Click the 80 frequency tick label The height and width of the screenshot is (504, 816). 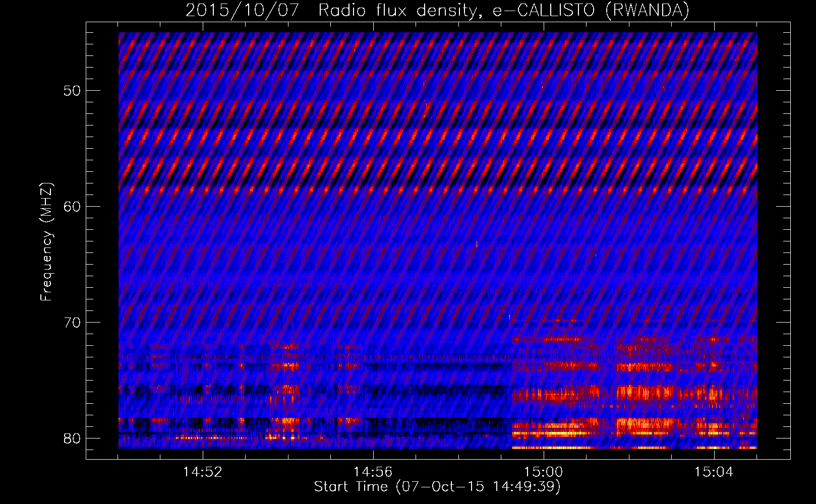72,438
